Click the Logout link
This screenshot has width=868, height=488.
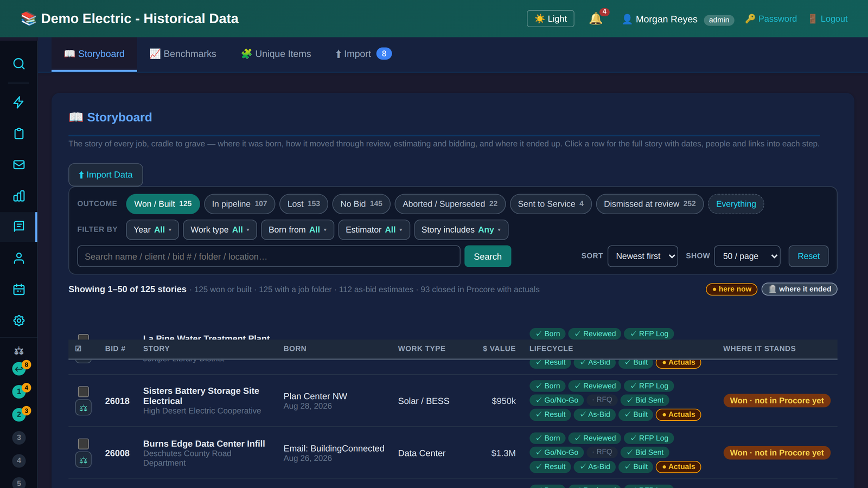click(x=828, y=19)
